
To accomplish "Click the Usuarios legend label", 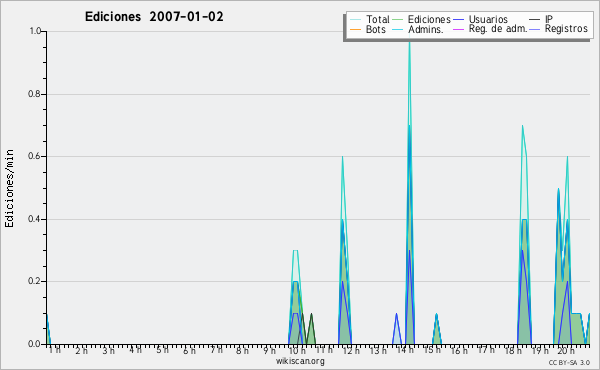I will click(488, 19).
